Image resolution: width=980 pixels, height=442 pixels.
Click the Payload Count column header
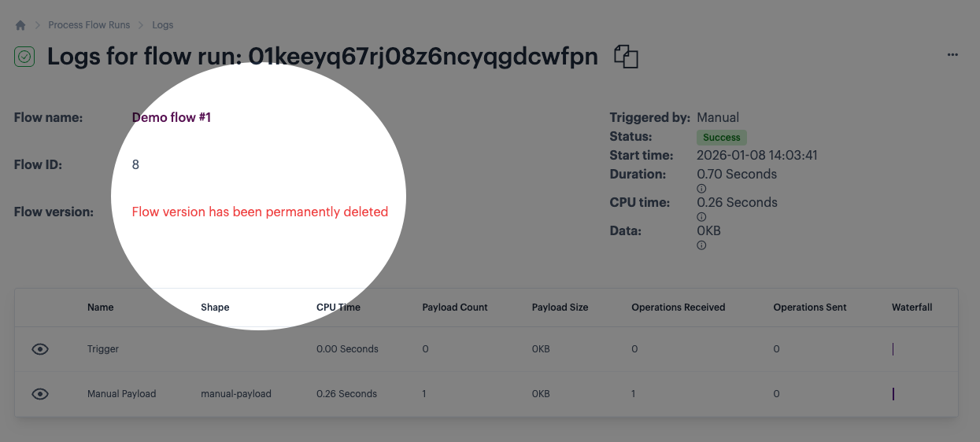click(455, 308)
